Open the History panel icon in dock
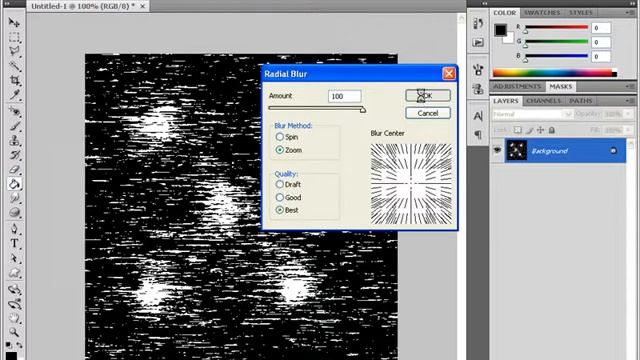 pyautogui.click(x=478, y=23)
